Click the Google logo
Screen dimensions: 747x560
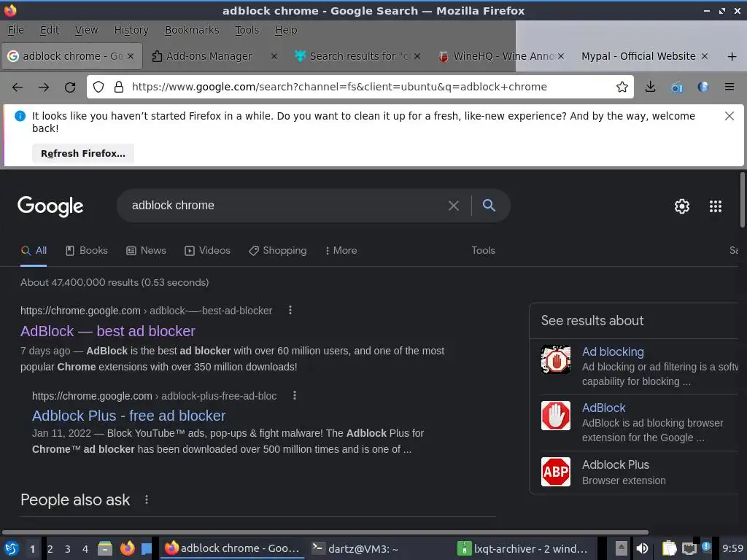tap(50, 206)
